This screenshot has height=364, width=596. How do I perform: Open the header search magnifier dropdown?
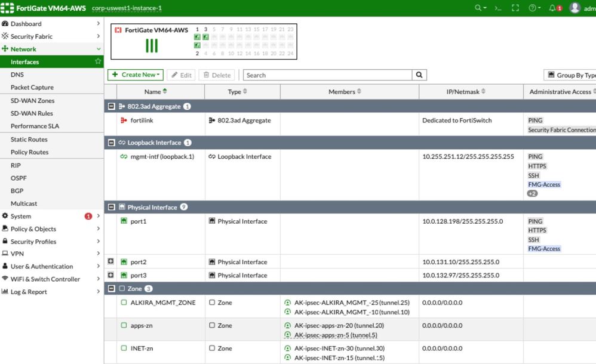coord(480,8)
